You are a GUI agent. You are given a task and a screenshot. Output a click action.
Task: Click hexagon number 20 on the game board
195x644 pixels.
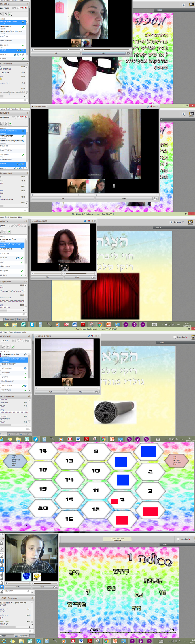tap(43, 508)
